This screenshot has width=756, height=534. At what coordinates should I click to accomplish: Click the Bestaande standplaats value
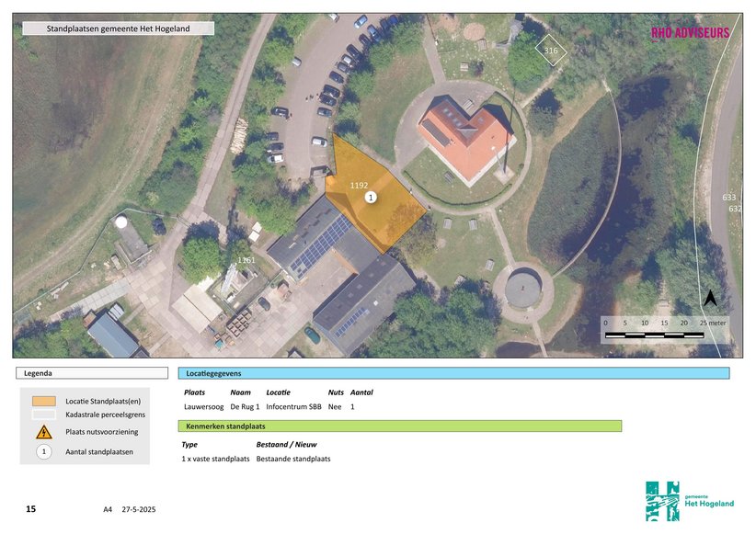[292, 459]
